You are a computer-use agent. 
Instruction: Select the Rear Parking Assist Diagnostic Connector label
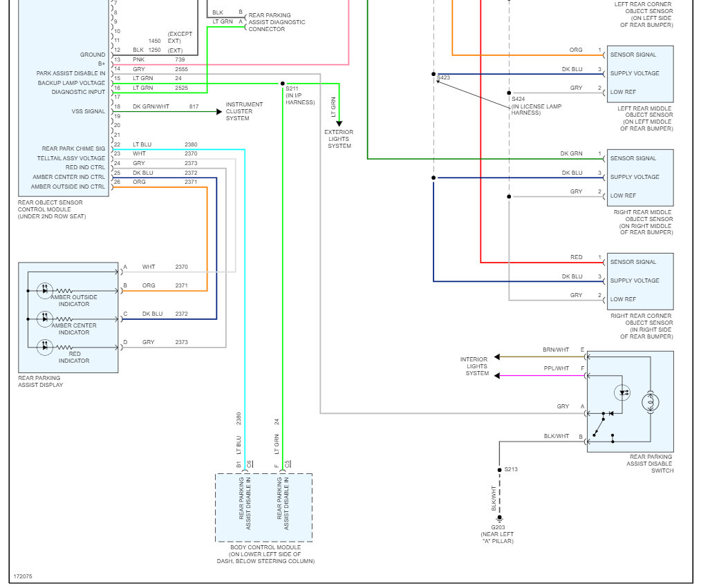pyautogui.click(x=277, y=22)
